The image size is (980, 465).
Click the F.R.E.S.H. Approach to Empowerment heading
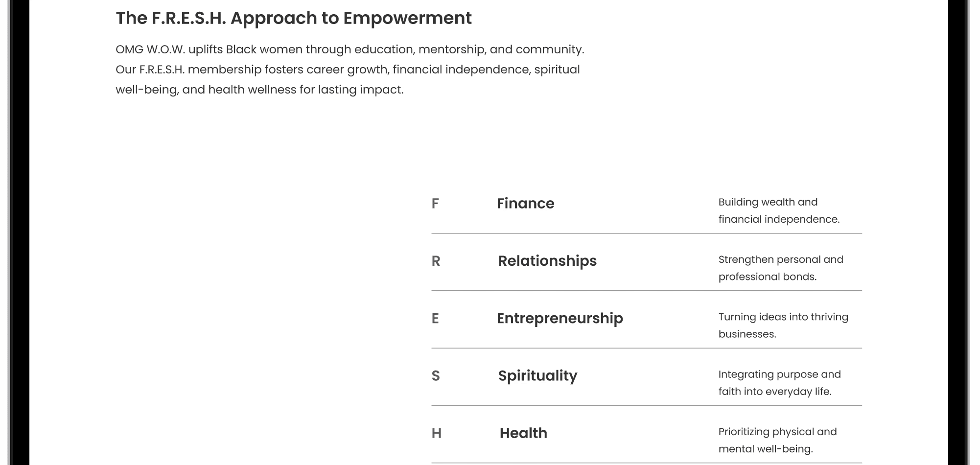294,18
